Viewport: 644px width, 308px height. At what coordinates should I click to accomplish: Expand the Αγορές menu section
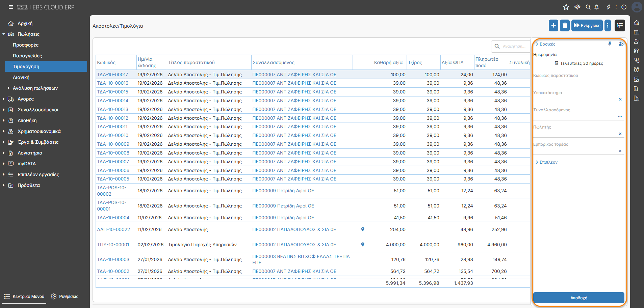pos(26,99)
